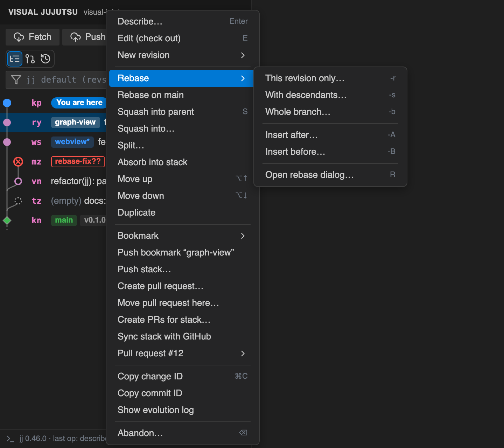Click the hollow circle node for vn

18,181
